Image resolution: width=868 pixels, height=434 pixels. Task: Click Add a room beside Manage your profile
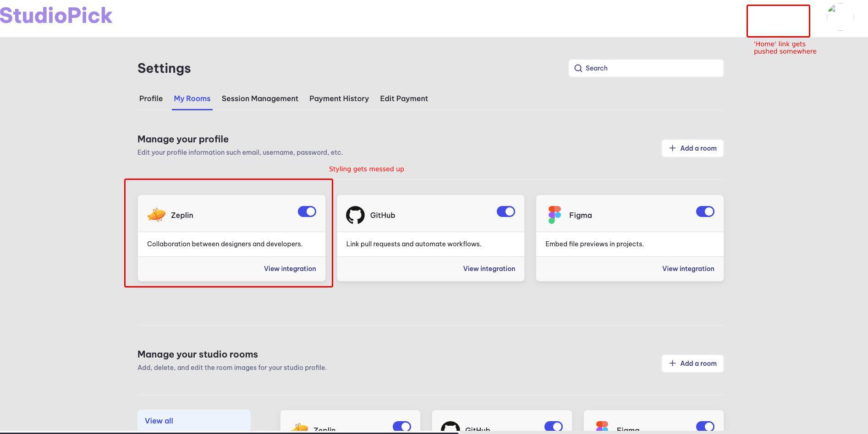pos(692,148)
